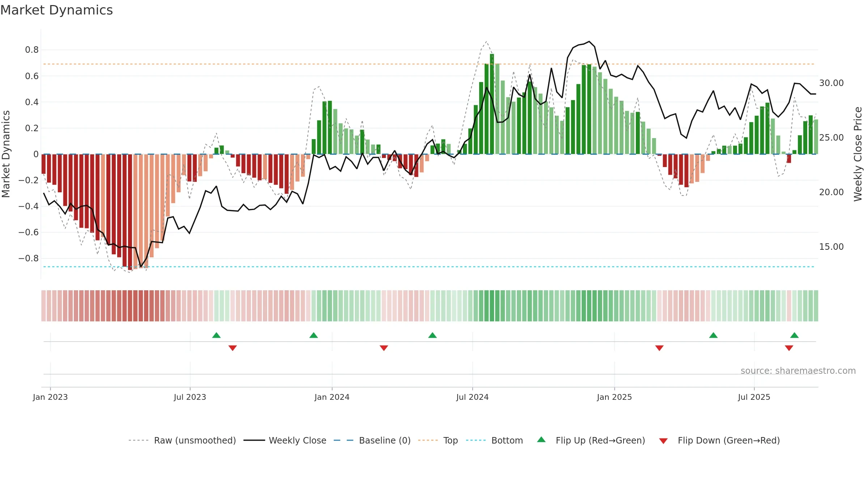Click the red triangle icon in the legend
The width and height of the screenshot is (868, 488).
tap(663, 441)
